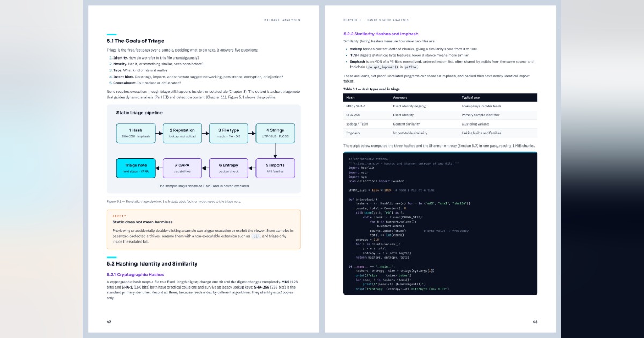Click the '3 File type' pipeline box

[x=229, y=133]
